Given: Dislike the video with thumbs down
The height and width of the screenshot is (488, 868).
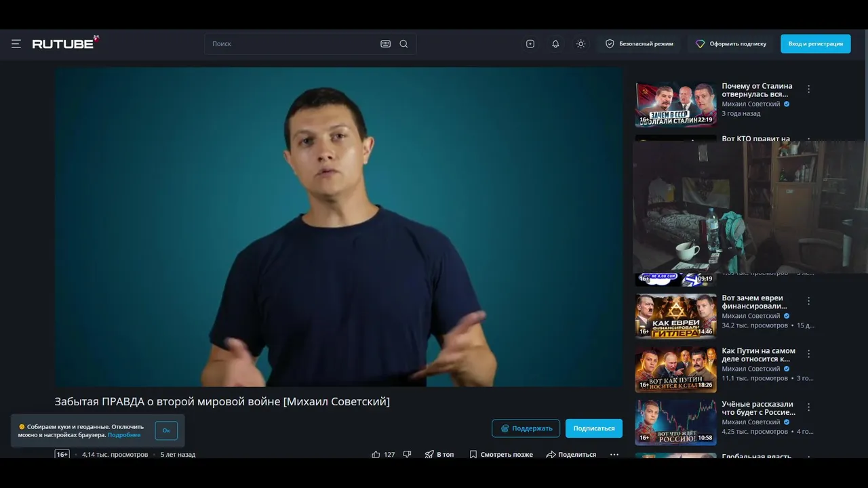Looking at the screenshot, I should (x=407, y=455).
